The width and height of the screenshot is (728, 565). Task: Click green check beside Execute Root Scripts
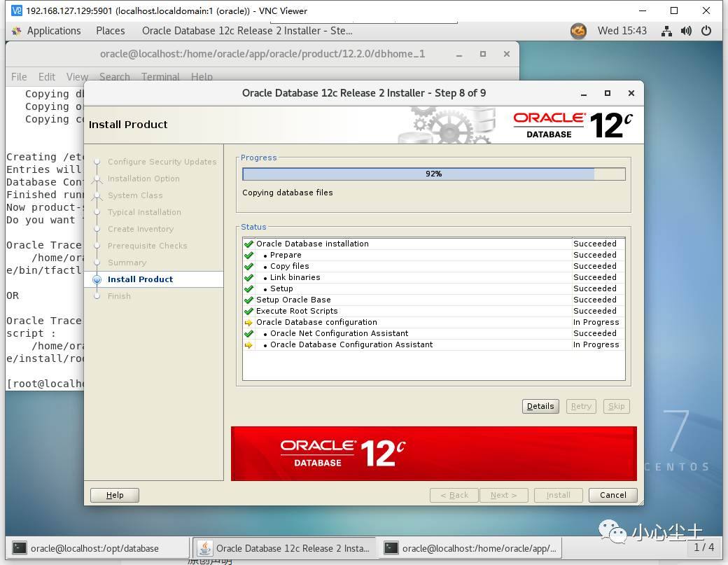click(249, 311)
